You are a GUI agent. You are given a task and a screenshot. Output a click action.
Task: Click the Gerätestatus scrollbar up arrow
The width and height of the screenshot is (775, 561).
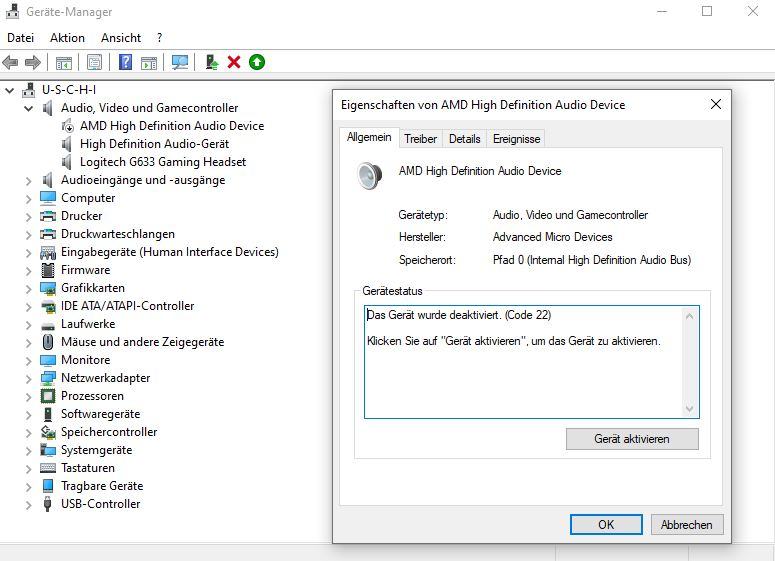click(x=690, y=316)
